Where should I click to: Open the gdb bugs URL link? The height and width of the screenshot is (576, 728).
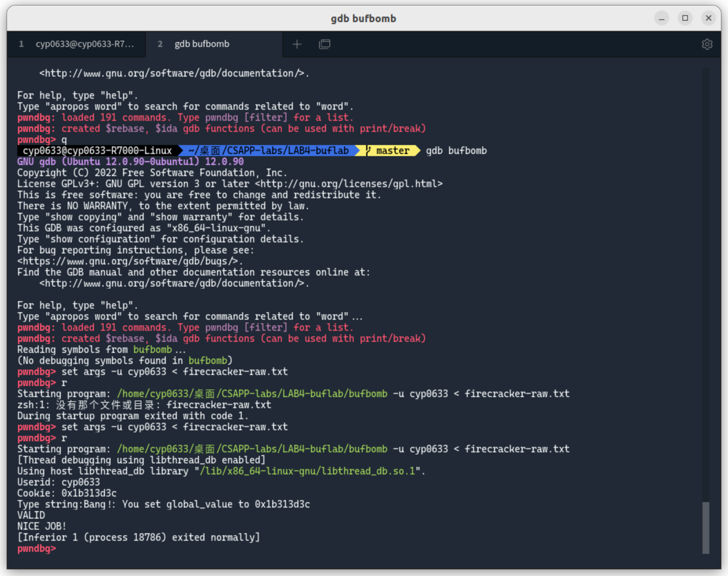pyautogui.click(x=128, y=261)
